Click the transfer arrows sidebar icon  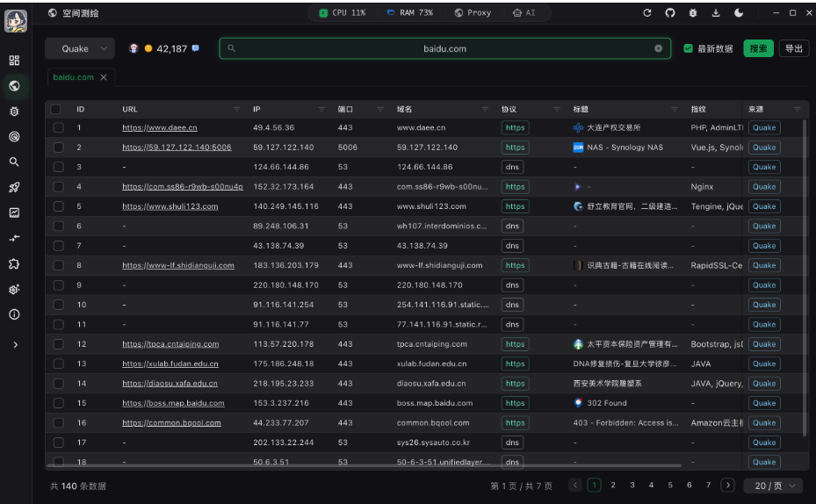click(15, 238)
